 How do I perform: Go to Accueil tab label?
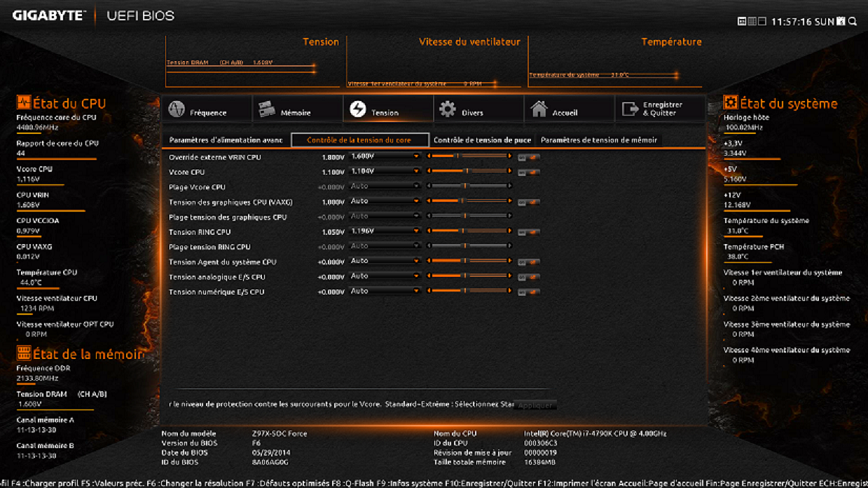coord(565,113)
